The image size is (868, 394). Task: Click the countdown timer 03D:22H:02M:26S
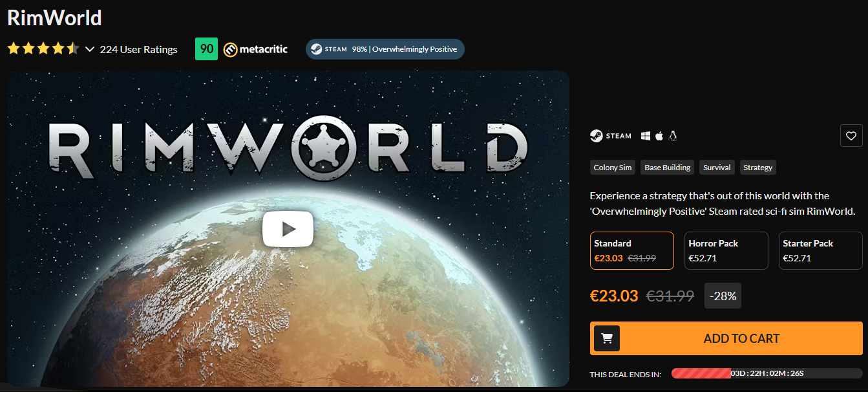coord(767,373)
